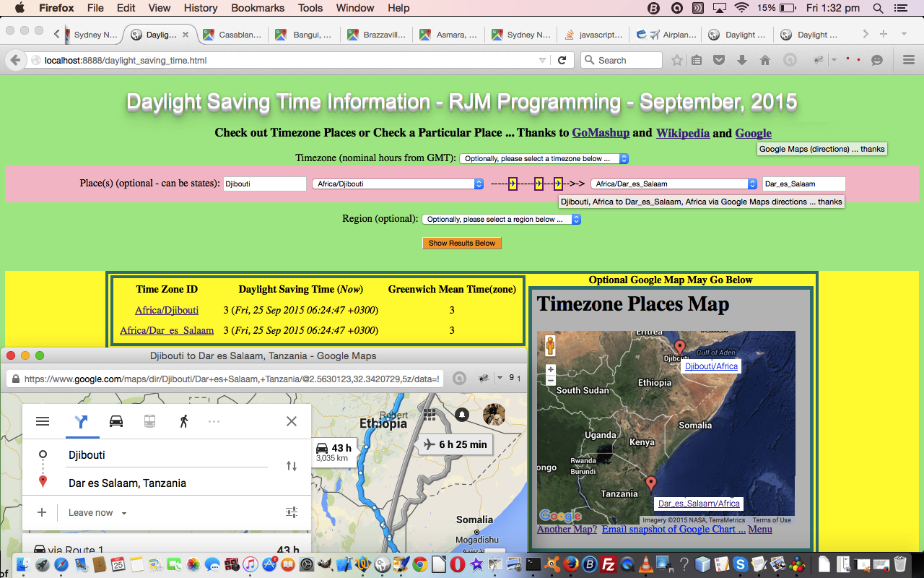Click the first airplane icon in pink row
The height and width of the screenshot is (578, 924).
pos(513,184)
